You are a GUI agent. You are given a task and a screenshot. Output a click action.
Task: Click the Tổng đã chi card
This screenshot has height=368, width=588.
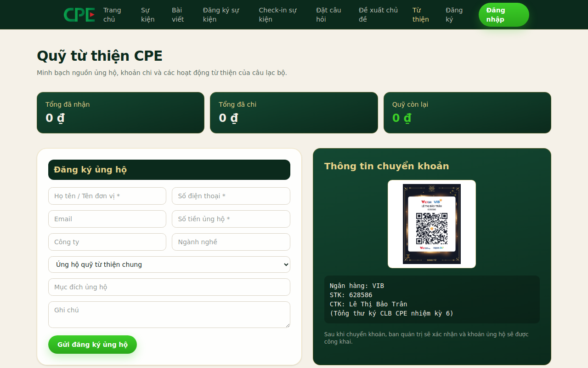(294, 113)
